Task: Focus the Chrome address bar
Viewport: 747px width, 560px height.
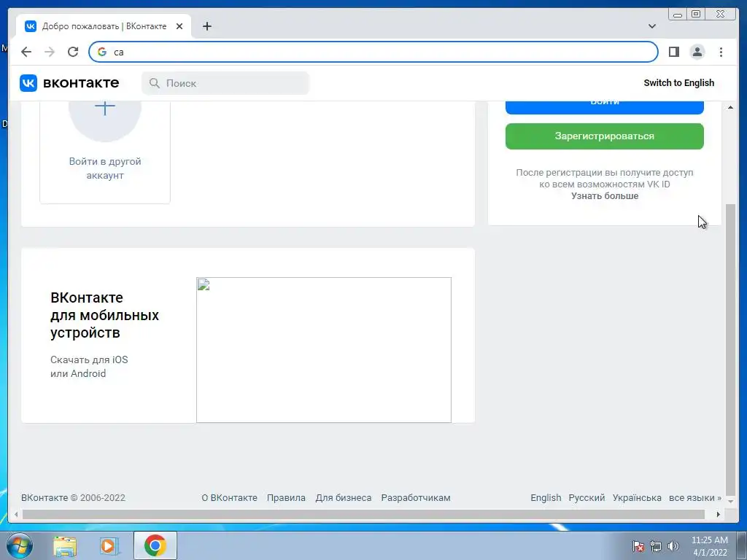Action: coord(373,52)
